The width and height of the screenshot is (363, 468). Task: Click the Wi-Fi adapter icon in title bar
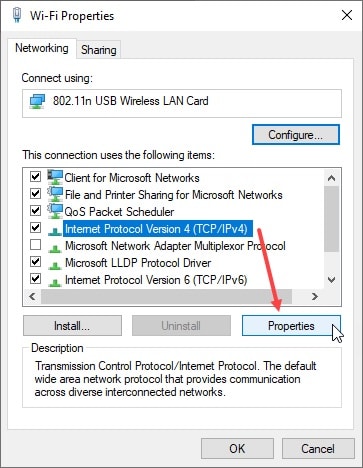[17, 15]
